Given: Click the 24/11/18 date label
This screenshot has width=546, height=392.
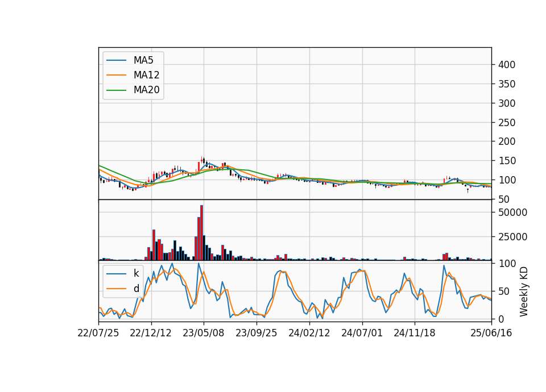Looking at the screenshot, I should coord(415,333).
